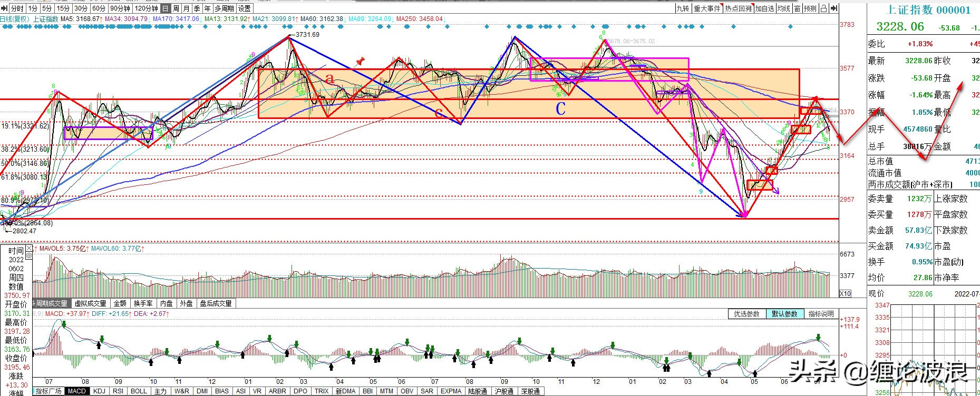Click blue diamond event marker below 3731.69 peak

pyautogui.click(x=289, y=26)
